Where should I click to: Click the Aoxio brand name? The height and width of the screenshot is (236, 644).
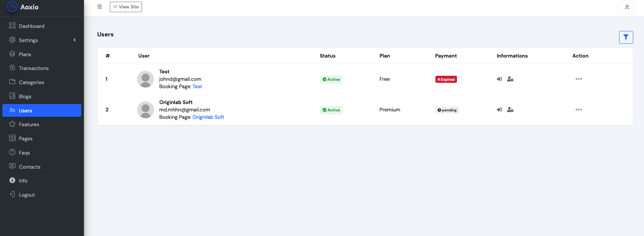point(29,7)
